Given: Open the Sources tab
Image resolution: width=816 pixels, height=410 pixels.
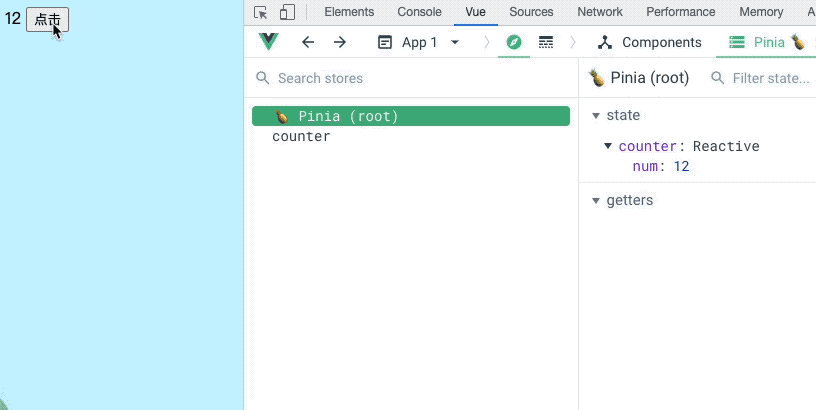Looking at the screenshot, I should coord(531,12).
